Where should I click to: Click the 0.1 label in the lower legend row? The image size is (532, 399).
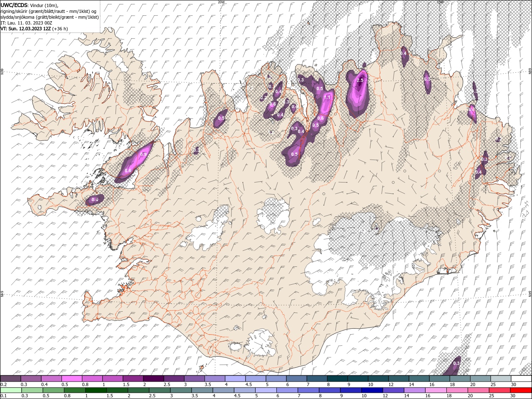click(4, 396)
